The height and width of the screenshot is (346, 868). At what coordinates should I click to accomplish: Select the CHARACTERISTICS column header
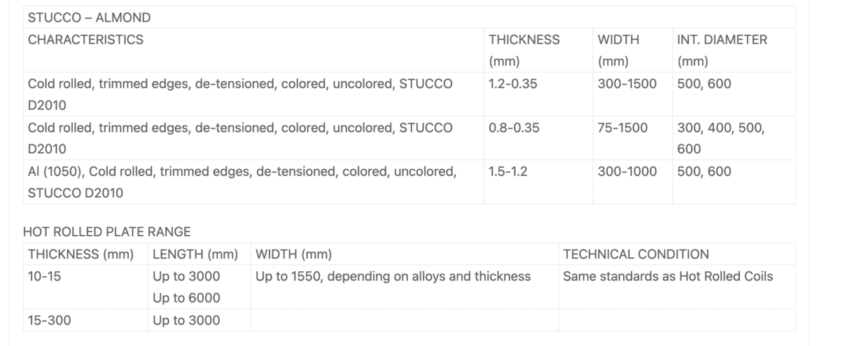(x=85, y=40)
